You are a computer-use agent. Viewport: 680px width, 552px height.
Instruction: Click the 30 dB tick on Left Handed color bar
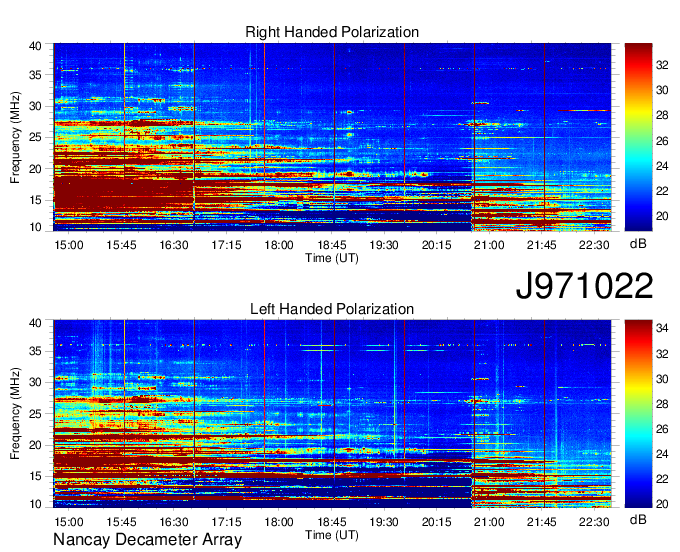(662, 379)
